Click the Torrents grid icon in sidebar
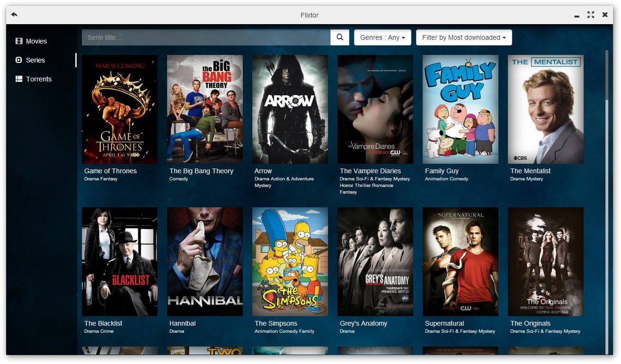This screenshot has width=621, height=364. point(19,79)
